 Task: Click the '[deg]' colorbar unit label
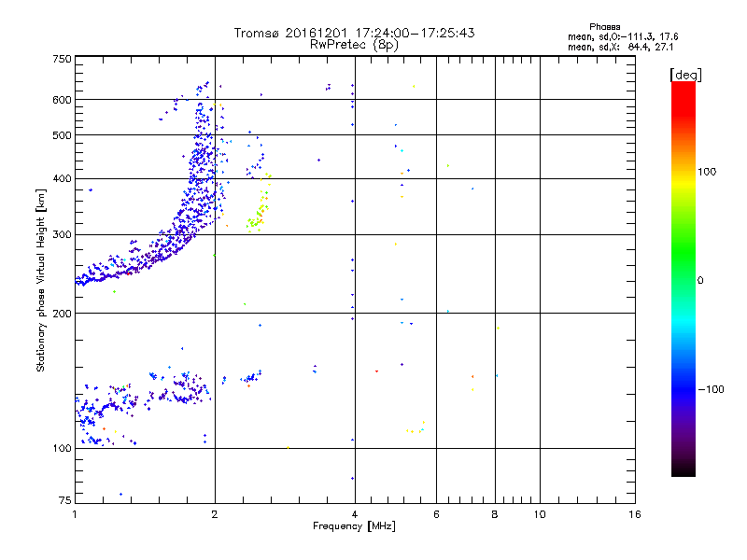(x=685, y=75)
